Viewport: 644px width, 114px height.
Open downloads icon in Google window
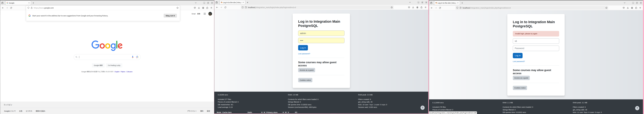(x=199, y=8)
